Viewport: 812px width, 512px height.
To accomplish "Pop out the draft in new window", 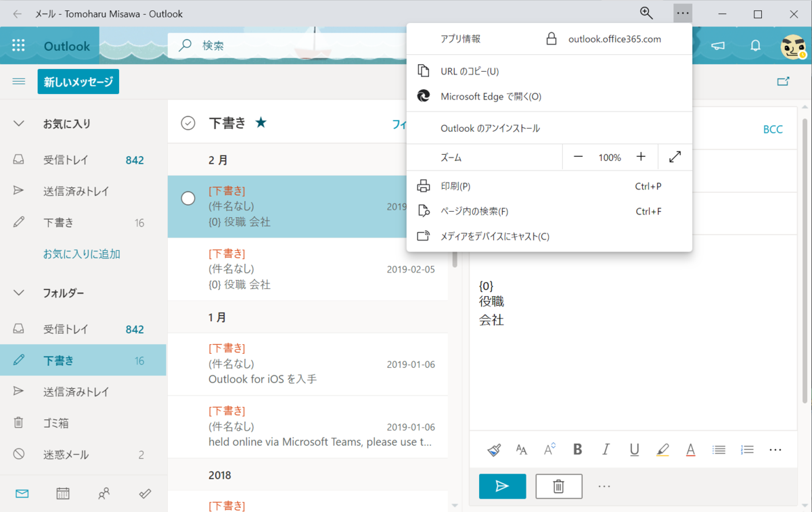I will click(783, 81).
